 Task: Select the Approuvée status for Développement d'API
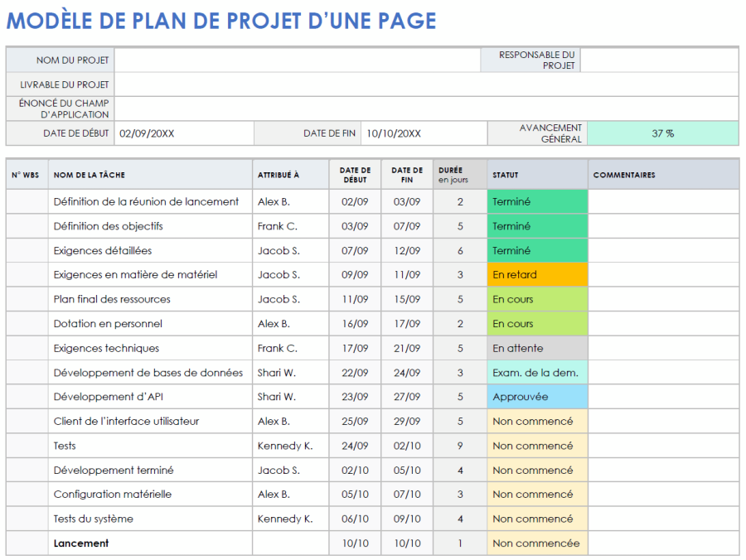pos(535,397)
